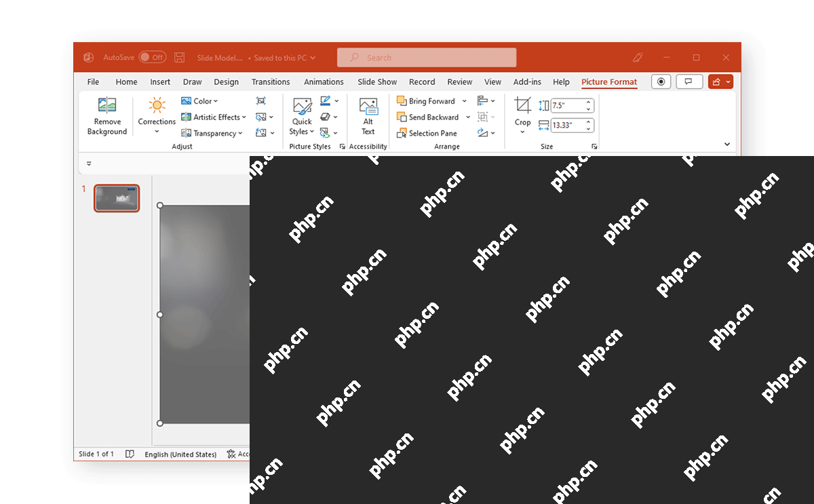The image size is (814, 504).
Task: Open the File tab
Action: point(94,82)
